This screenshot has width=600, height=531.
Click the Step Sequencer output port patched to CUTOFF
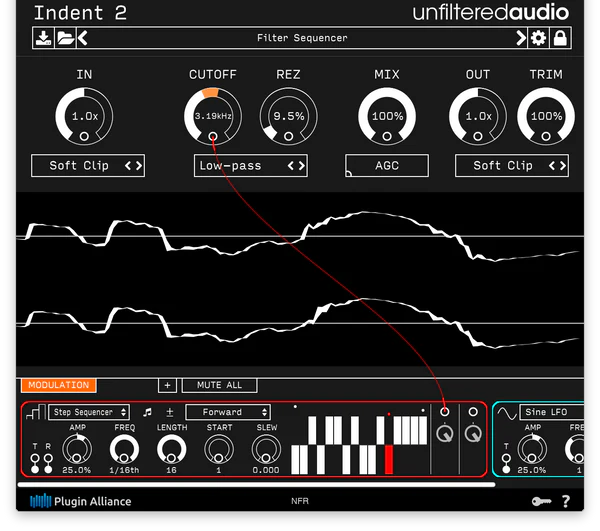coord(444,412)
